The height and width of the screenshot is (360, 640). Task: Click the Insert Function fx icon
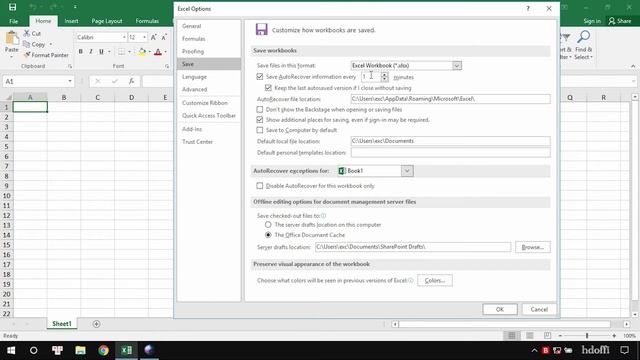coord(131,81)
